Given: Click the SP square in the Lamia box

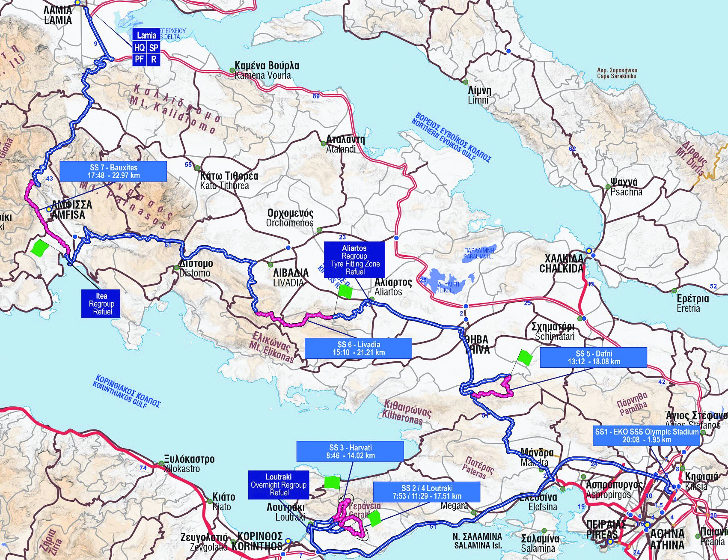Looking at the screenshot, I should click(x=154, y=48).
